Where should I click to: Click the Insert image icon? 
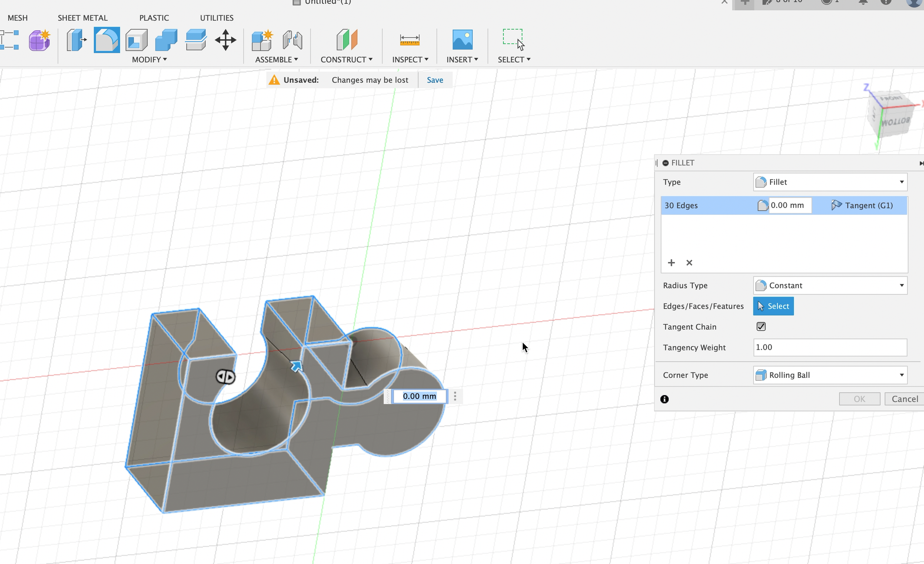[462, 40]
